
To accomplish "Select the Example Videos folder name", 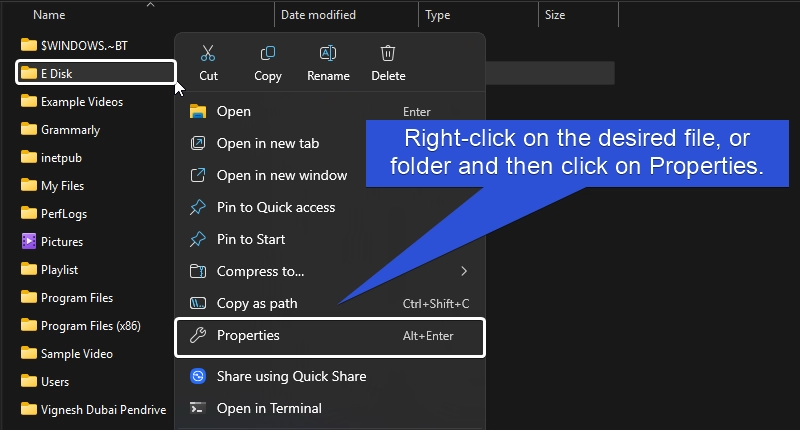I will coord(82,102).
